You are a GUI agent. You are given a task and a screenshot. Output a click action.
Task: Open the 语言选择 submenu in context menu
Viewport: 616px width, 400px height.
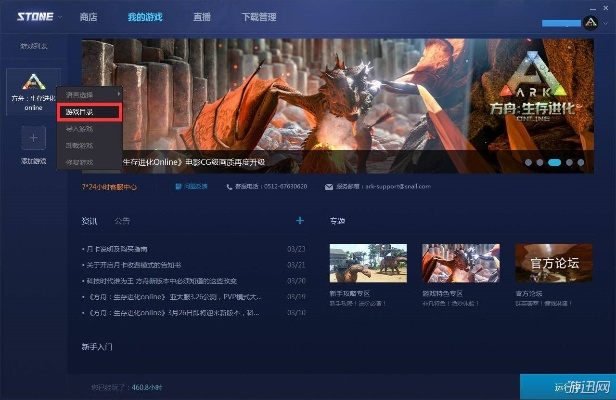[x=90, y=95]
